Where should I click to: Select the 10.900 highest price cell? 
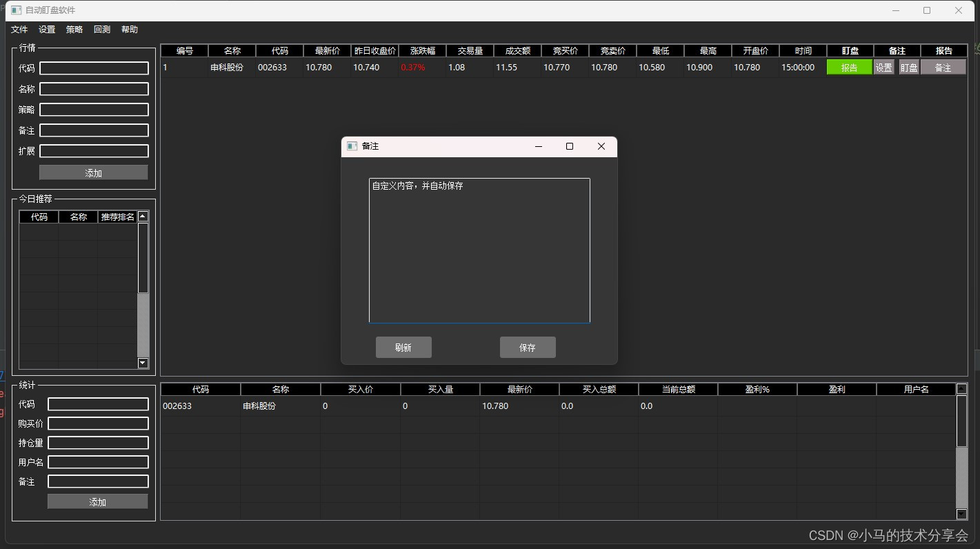pyautogui.click(x=708, y=68)
